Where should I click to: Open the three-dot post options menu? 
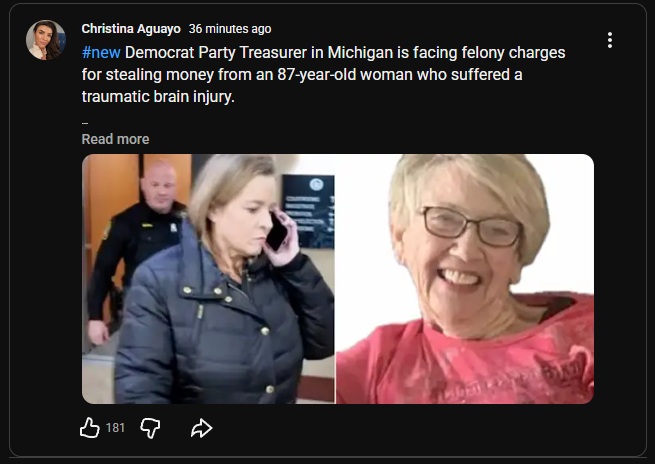coord(610,40)
